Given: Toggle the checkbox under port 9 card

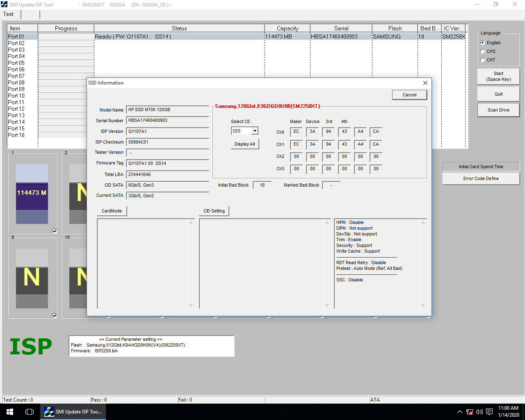Looking at the screenshot, I should pyautogui.click(x=55, y=315).
